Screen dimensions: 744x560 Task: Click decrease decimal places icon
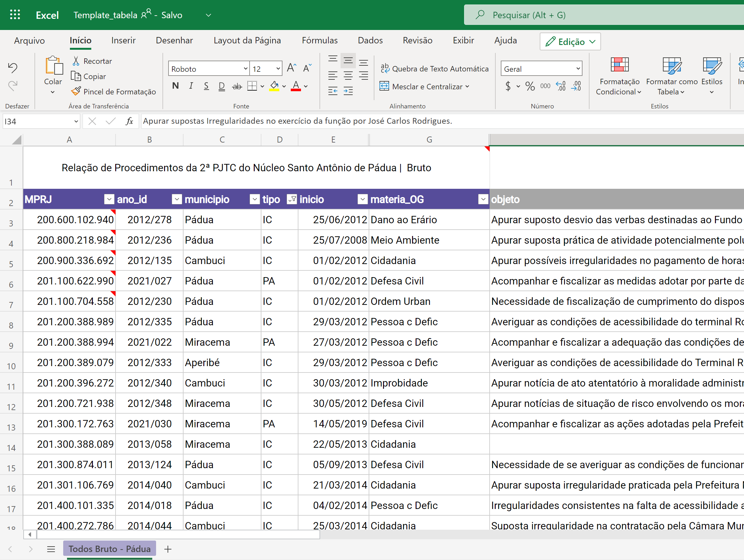pyautogui.click(x=576, y=86)
